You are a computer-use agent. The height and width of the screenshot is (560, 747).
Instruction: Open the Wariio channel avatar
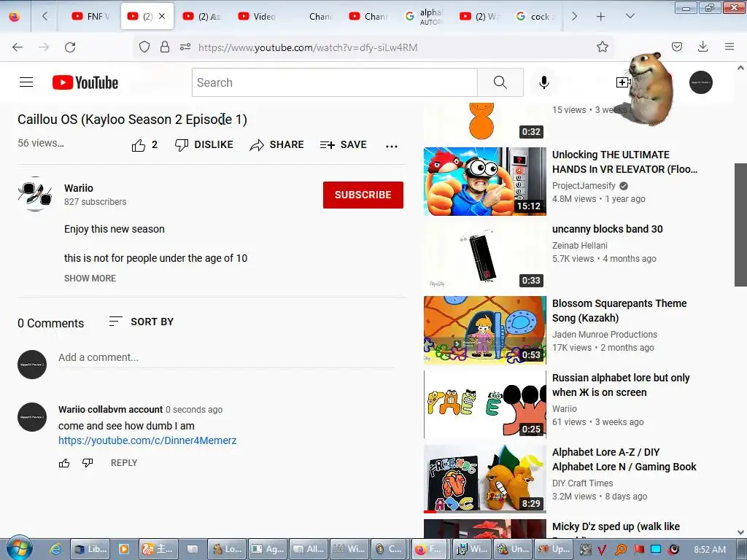35,194
